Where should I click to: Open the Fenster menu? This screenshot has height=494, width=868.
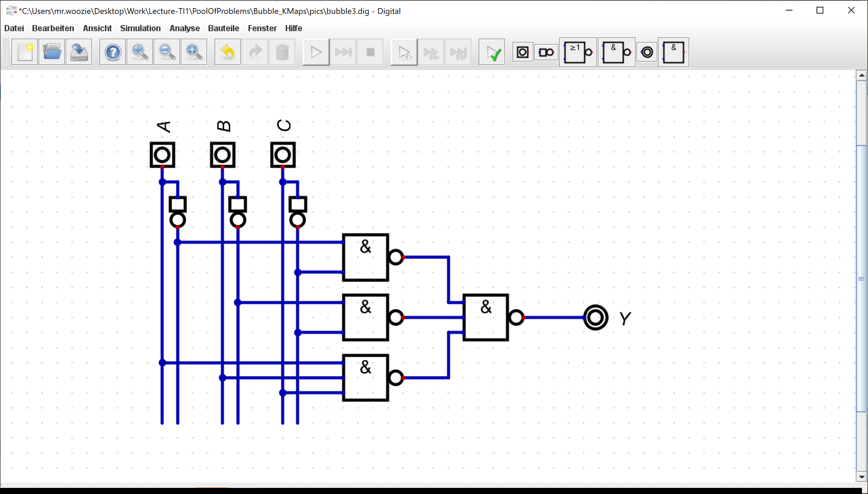tap(262, 28)
